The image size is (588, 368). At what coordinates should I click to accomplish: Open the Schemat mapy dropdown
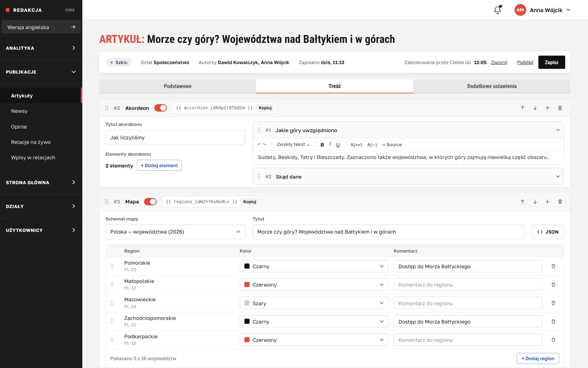point(175,232)
